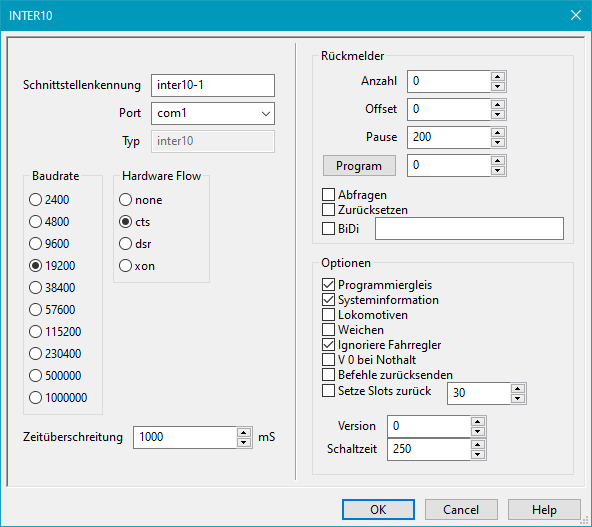This screenshot has width=592, height=527.
Task: Enable the Lokomotiven checkbox
Action: 328,314
